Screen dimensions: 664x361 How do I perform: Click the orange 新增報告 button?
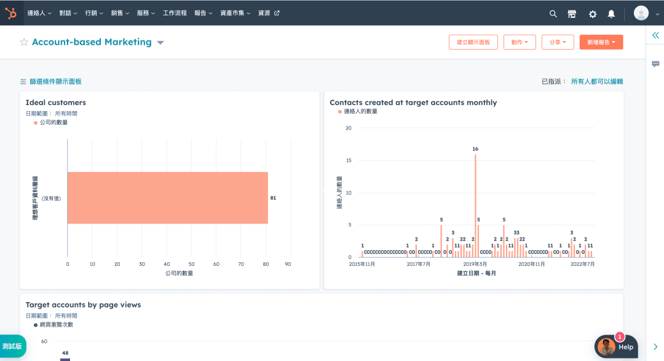(601, 42)
